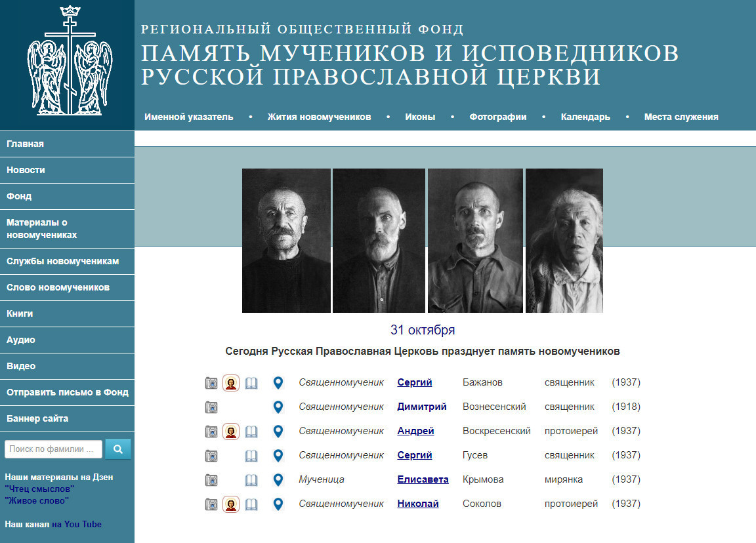Go to Календарь in top navigation
This screenshot has height=543, width=756.
pyautogui.click(x=585, y=117)
